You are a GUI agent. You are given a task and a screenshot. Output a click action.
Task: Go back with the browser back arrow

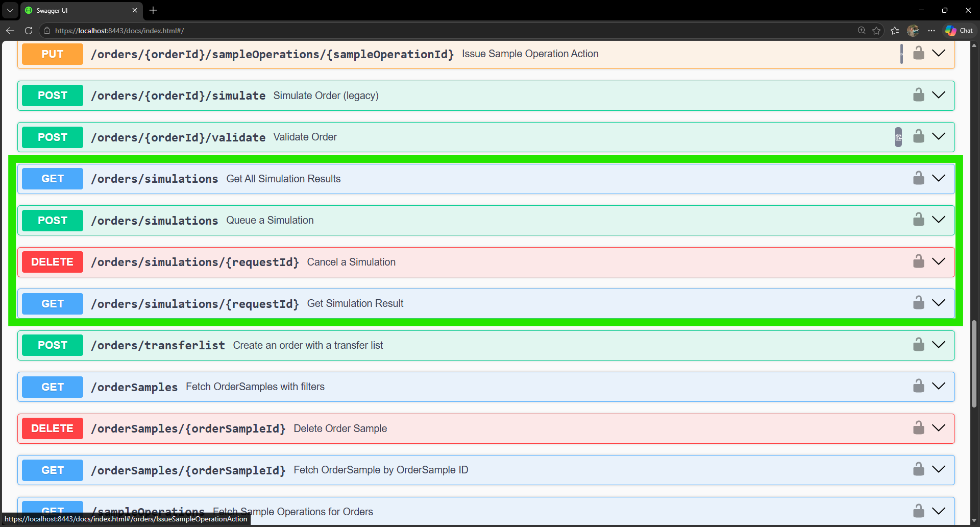click(x=10, y=31)
